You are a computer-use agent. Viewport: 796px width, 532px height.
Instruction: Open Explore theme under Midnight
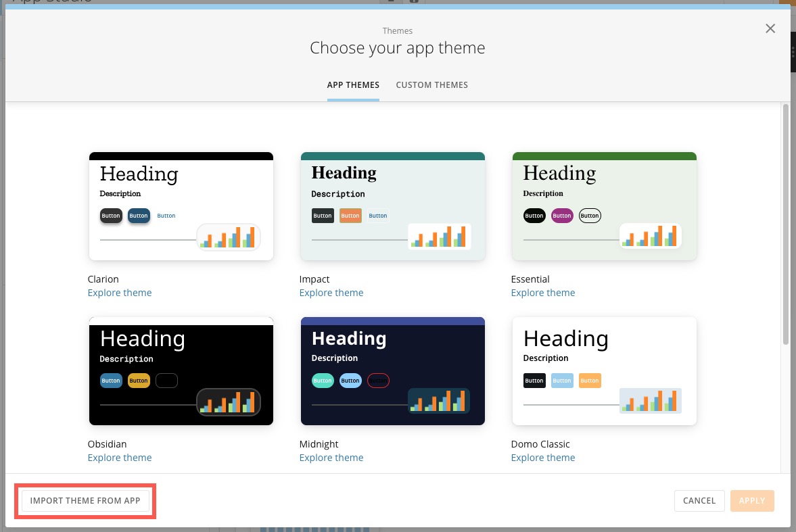click(x=331, y=457)
